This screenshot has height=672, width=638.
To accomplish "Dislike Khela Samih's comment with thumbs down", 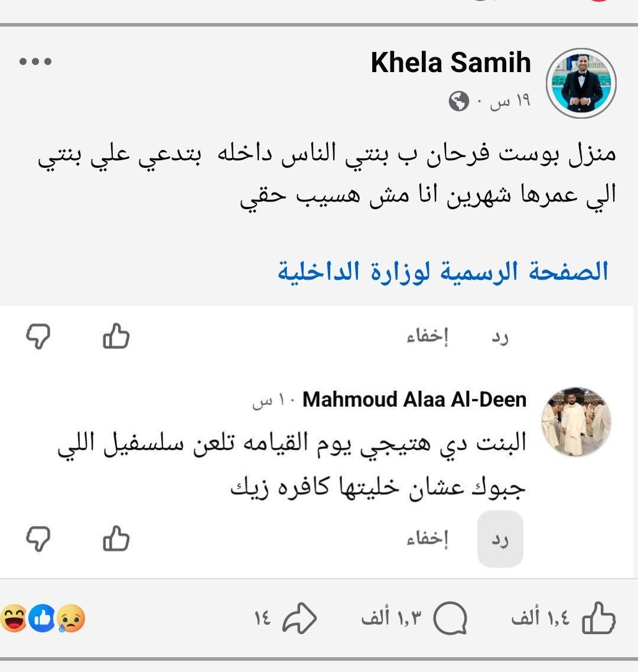I will 38,337.
